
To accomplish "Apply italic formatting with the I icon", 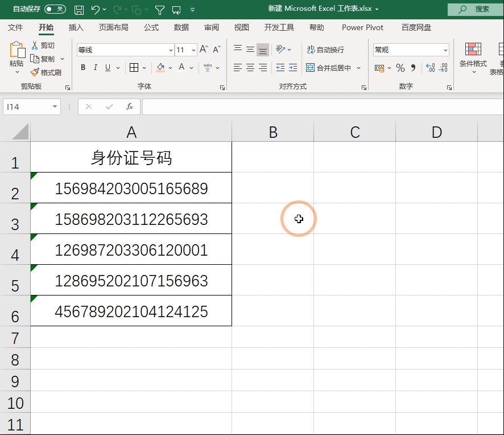I will pos(96,68).
